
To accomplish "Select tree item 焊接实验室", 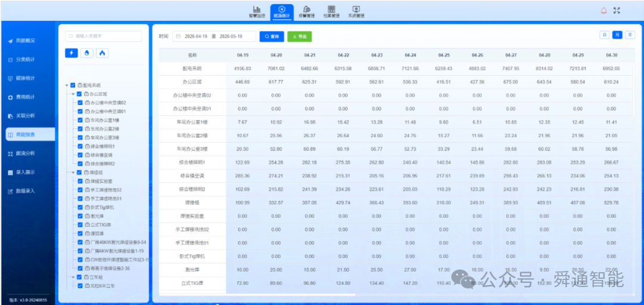I will (101, 181).
